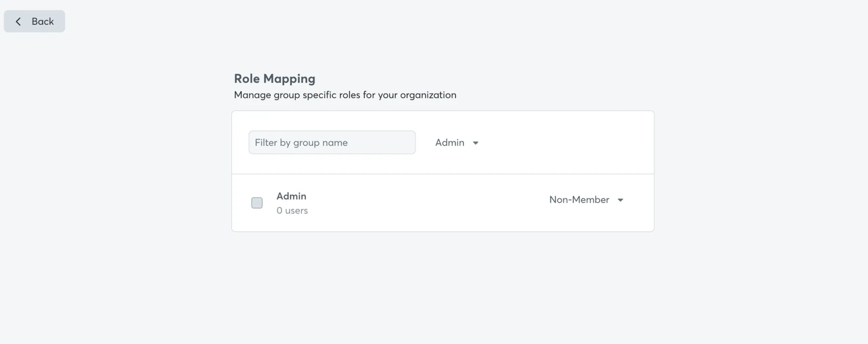
Task: Tick the Admin group checkbox
Action: [x=257, y=203]
